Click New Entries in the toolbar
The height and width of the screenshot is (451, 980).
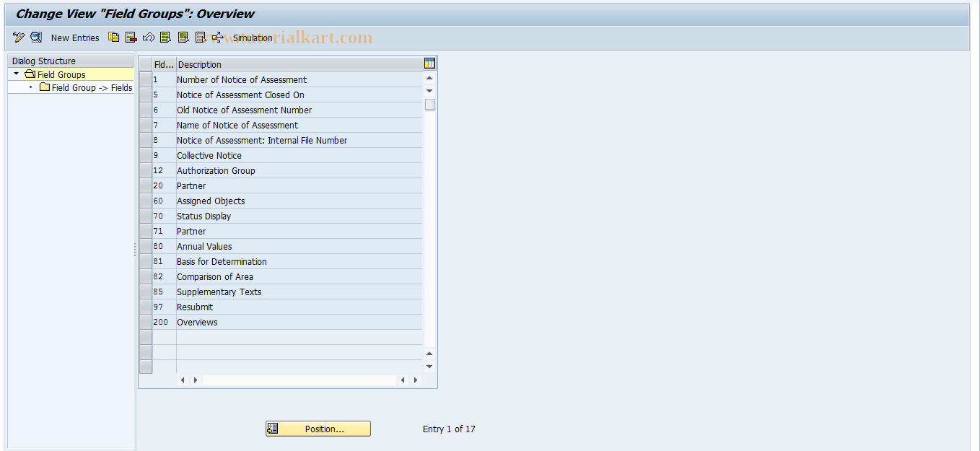tap(75, 38)
